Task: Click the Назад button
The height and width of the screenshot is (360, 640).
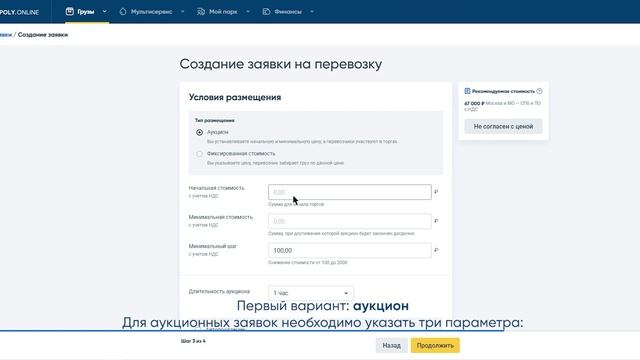Action: [x=391, y=345]
